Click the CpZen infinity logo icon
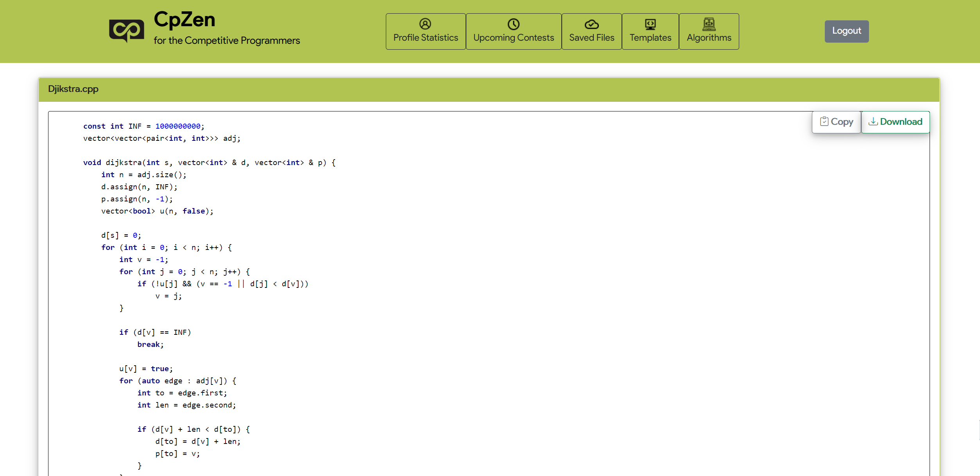The image size is (980, 476). [x=126, y=31]
